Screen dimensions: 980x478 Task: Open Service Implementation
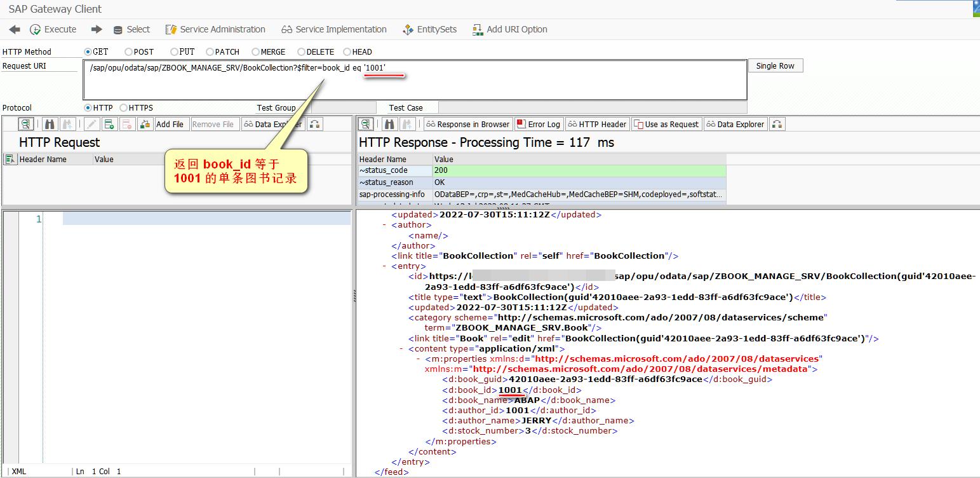point(333,29)
